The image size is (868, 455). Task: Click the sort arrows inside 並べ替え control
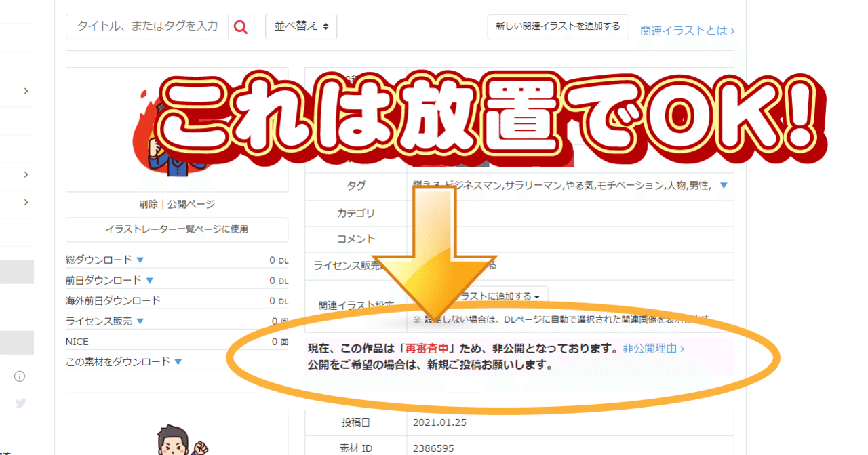point(325,26)
